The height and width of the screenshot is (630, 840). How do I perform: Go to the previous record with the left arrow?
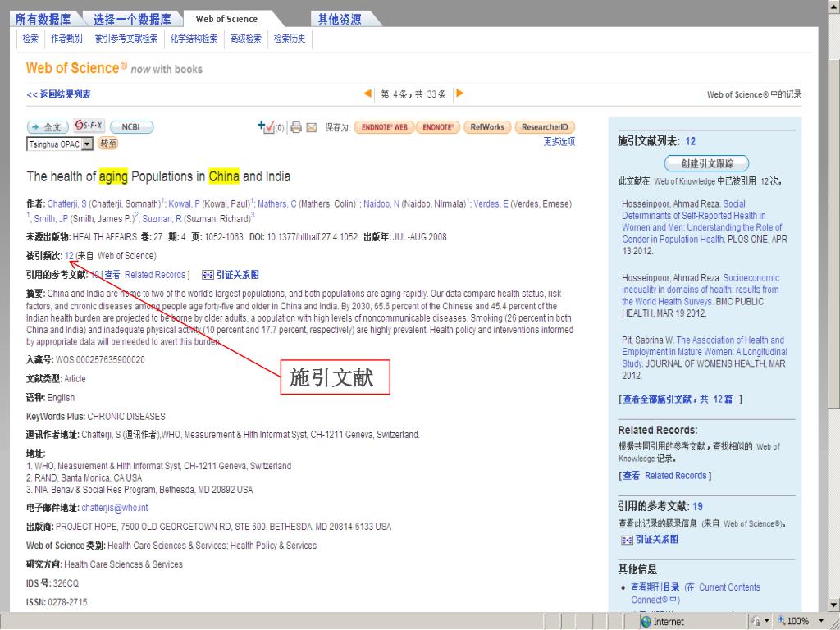(367, 94)
